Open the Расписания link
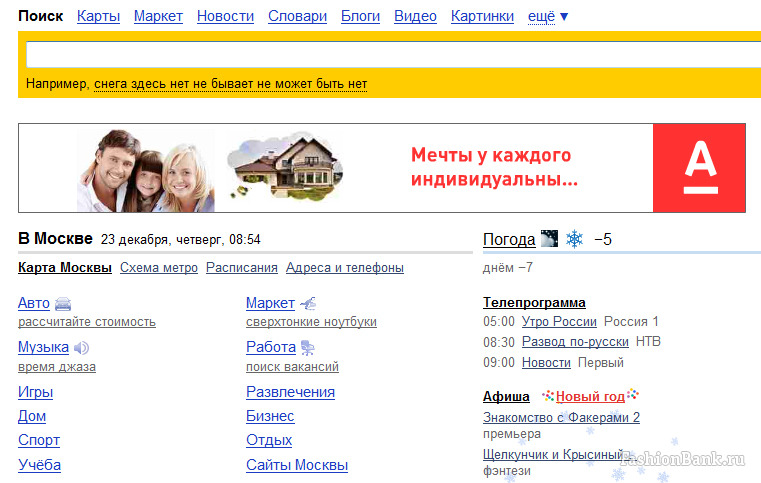 click(242, 268)
